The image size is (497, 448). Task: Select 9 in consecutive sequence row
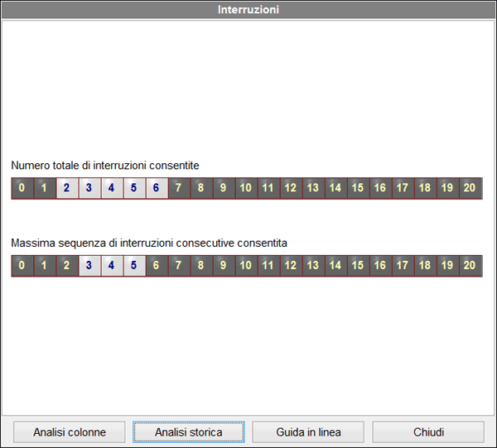point(223,266)
